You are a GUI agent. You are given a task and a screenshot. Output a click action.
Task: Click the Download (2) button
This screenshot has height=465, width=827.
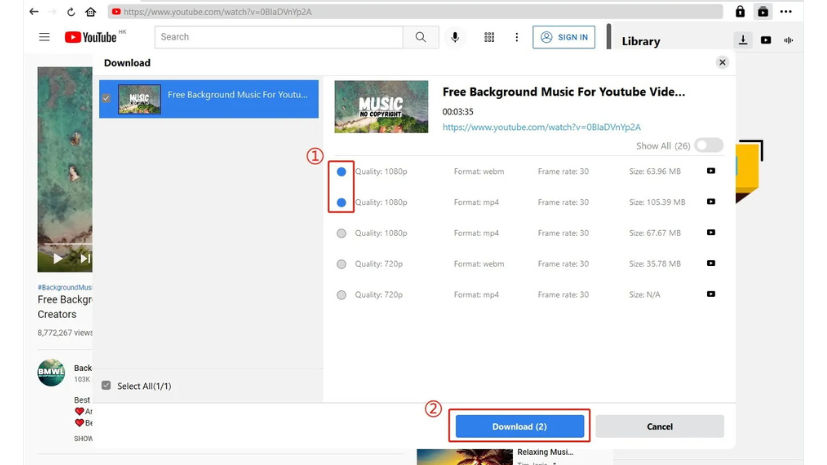coord(519,426)
